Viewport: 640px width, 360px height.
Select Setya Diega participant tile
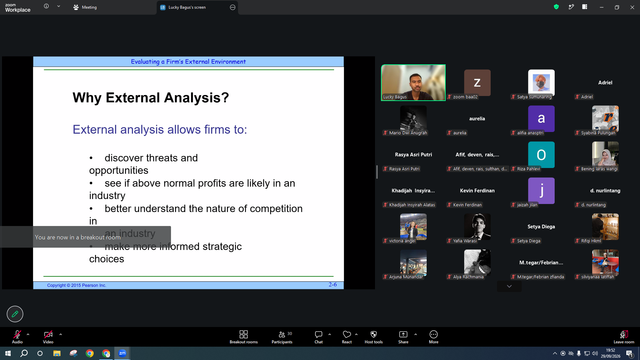(541, 228)
